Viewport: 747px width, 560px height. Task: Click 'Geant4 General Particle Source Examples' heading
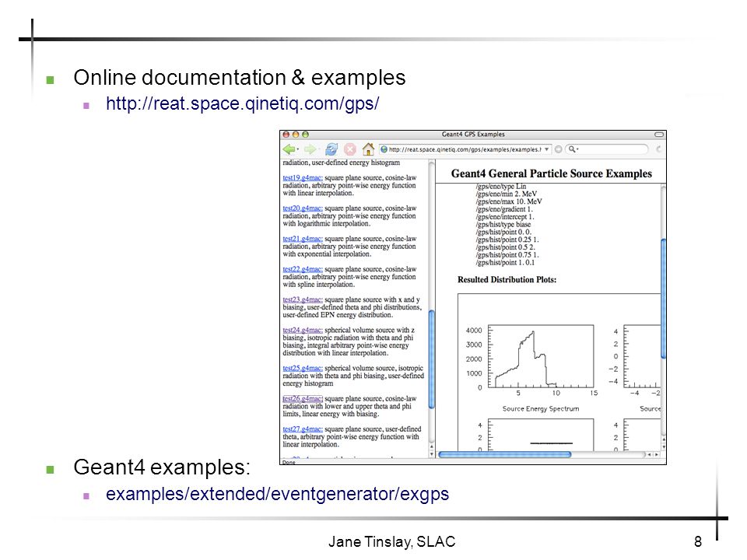551,173
